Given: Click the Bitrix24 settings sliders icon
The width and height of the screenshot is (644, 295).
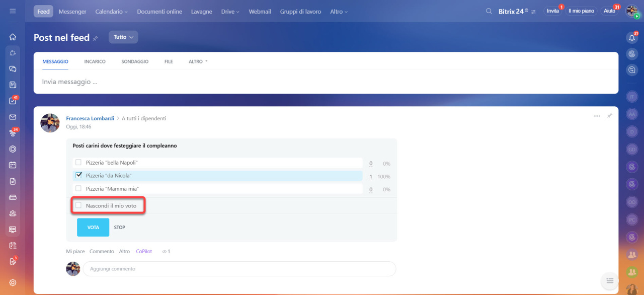Looking at the screenshot, I should point(534,11).
